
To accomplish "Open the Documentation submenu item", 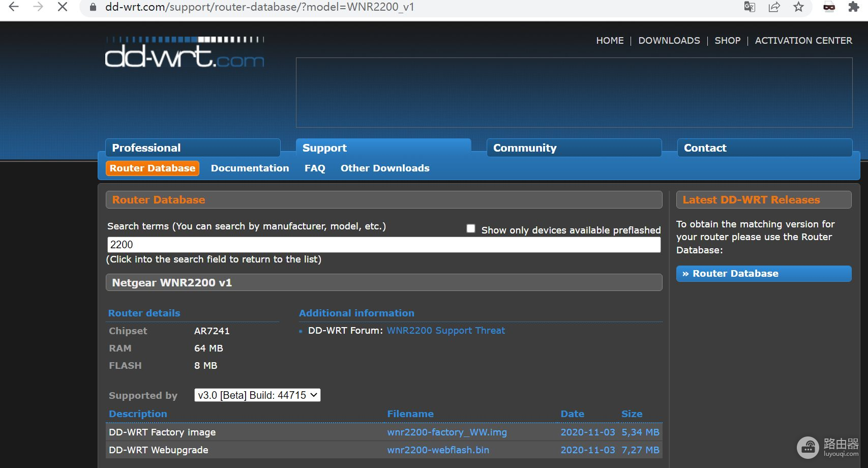I will (250, 168).
